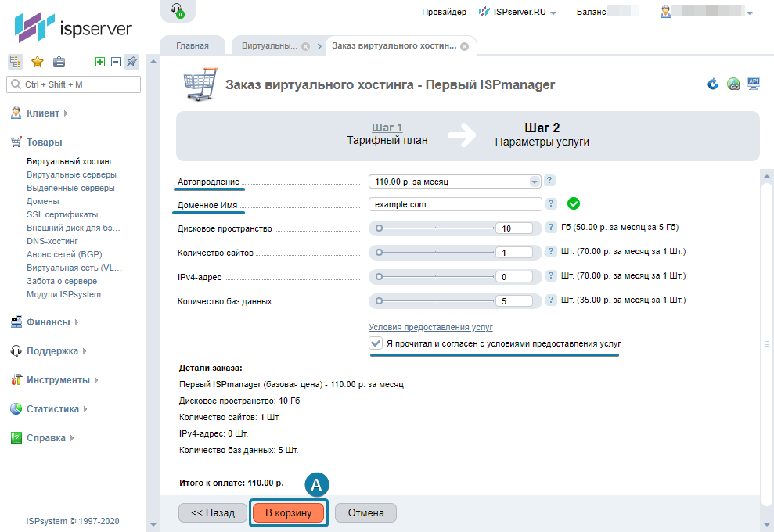Toggle the pin sidebar icon
This screenshot has width=774, height=532.
(131, 62)
